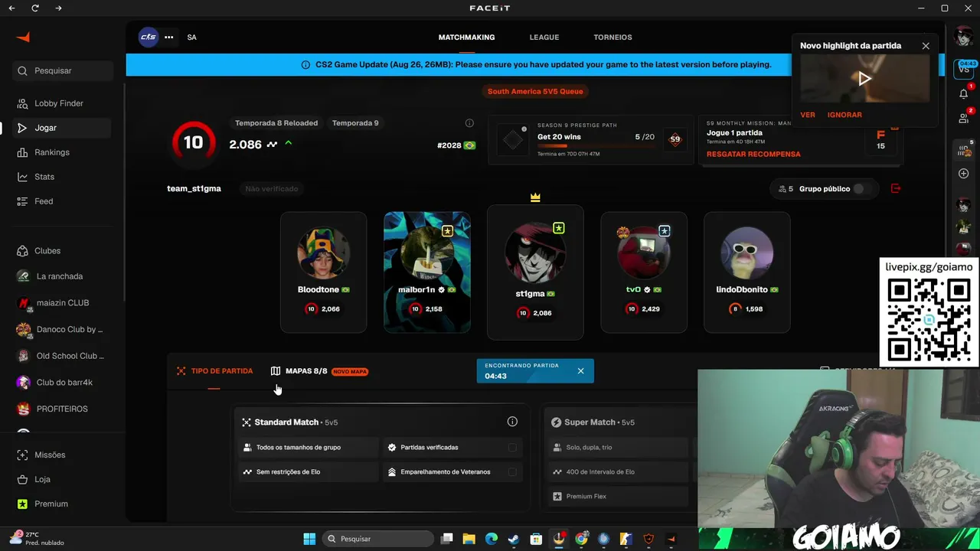This screenshot has height=551, width=980.
Task: Open Clubes in the sidebar
Action: 63,251
